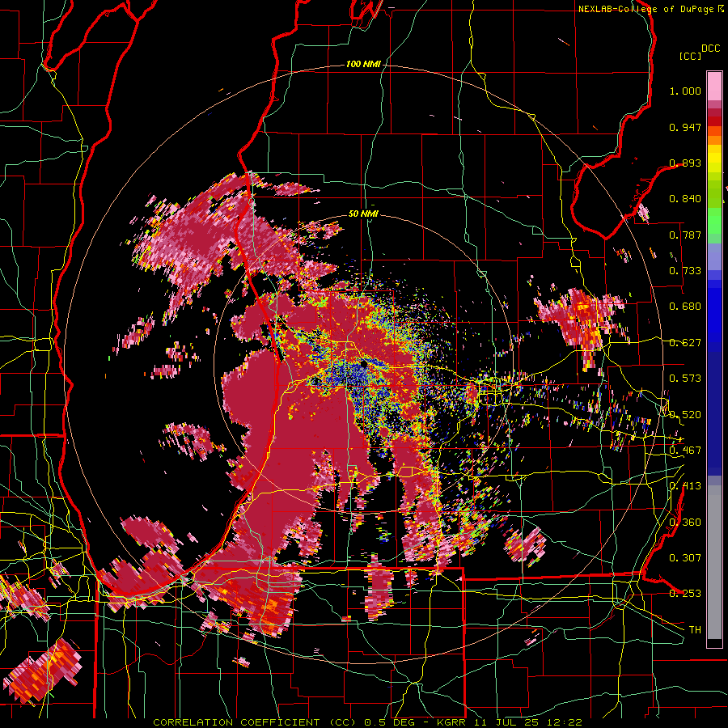Click the KGRR station identifier in the caption
Screen dimensions: 728x728
(x=452, y=722)
